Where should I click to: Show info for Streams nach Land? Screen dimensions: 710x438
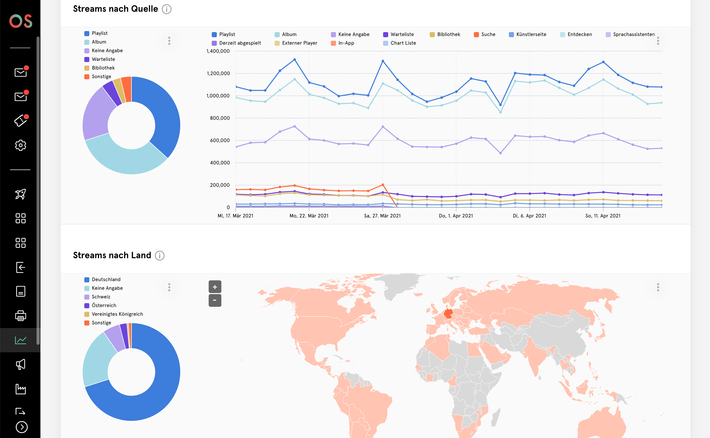coord(160,255)
